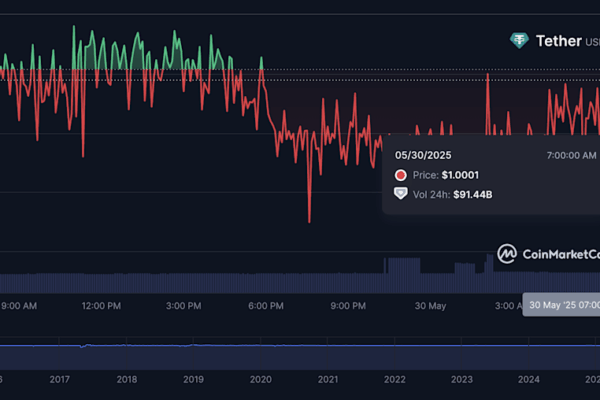The width and height of the screenshot is (600, 400).
Task: Click the Vol 24h value $91.44B
Action: pos(473,194)
